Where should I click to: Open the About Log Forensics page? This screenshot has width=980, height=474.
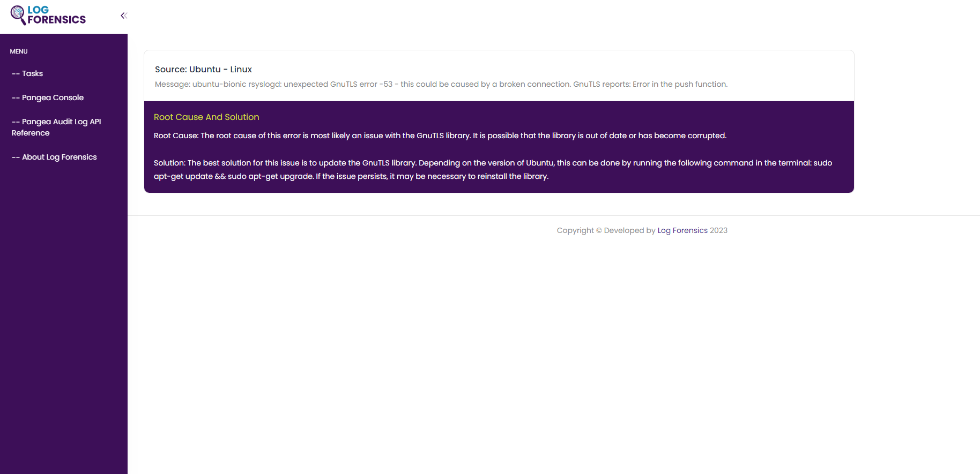[x=54, y=157]
